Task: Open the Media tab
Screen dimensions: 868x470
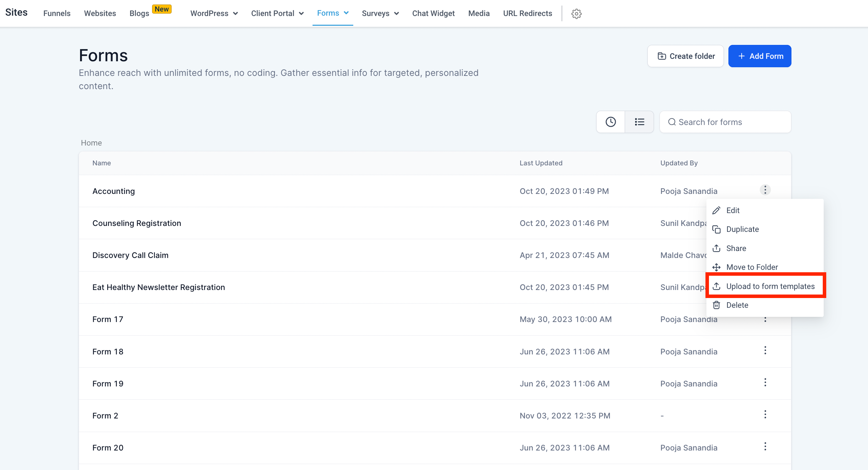Action: [479, 13]
